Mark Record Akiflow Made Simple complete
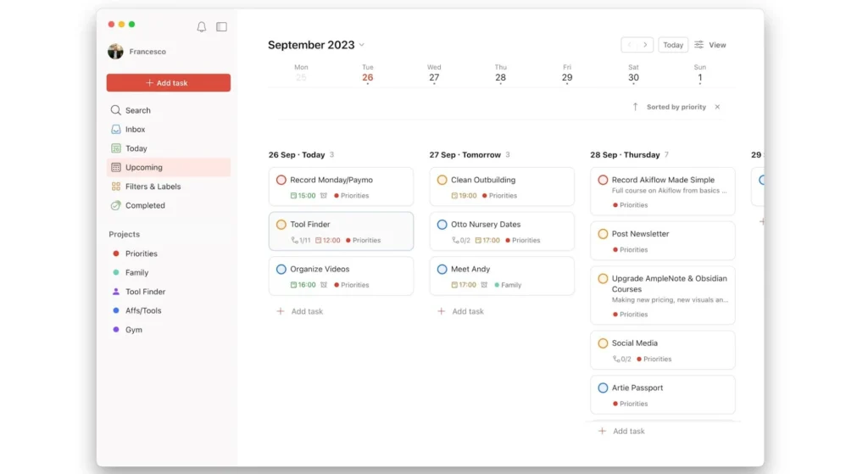Image resolution: width=868 pixels, height=474 pixels. [x=603, y=180]
